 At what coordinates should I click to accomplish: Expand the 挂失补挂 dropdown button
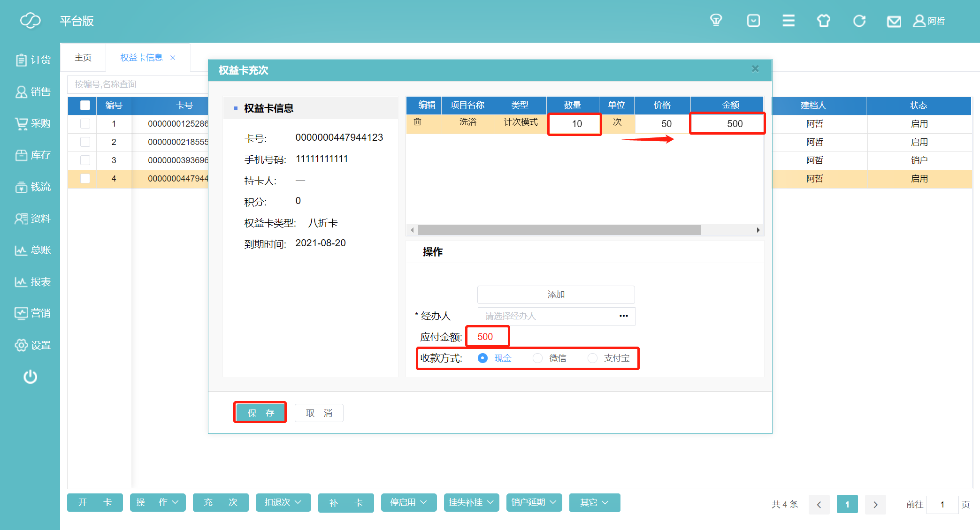point(471,502)
